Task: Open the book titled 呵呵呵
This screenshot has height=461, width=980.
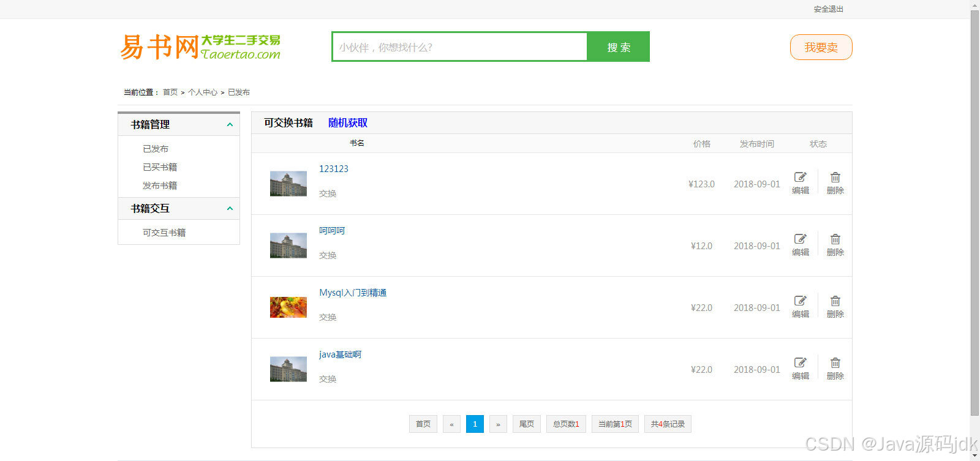Action: [x=332, y=231]
